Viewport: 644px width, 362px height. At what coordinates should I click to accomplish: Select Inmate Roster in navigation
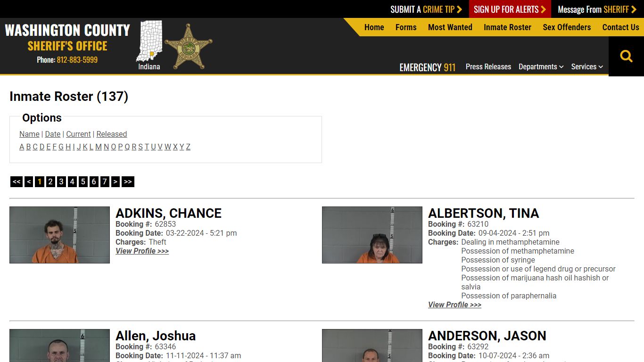(507, 27)
